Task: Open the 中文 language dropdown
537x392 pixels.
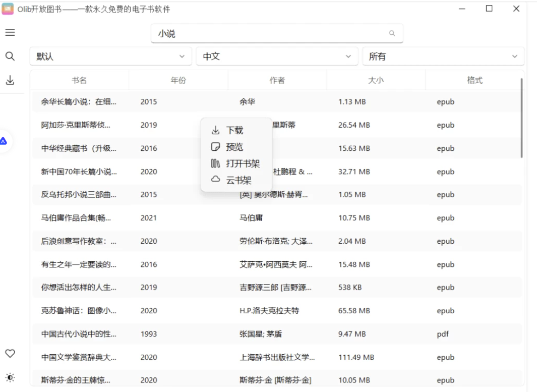Action: coord(277,57)
